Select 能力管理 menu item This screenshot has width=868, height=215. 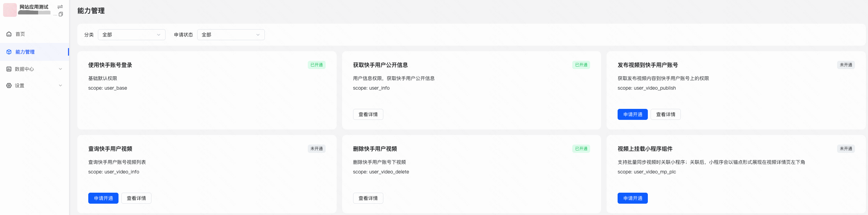[25, 52]
